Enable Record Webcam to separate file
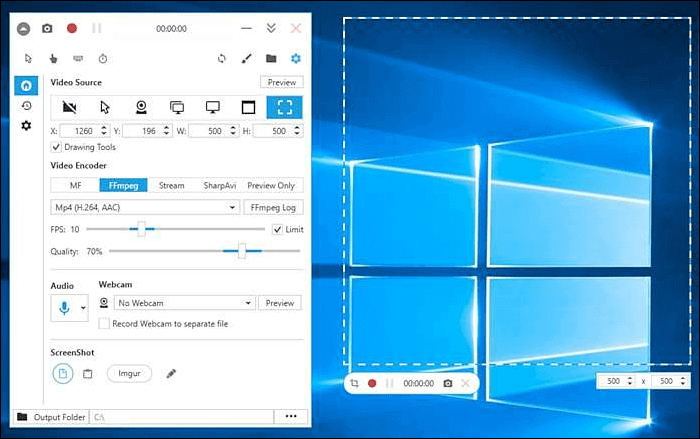 pos(104,324)
